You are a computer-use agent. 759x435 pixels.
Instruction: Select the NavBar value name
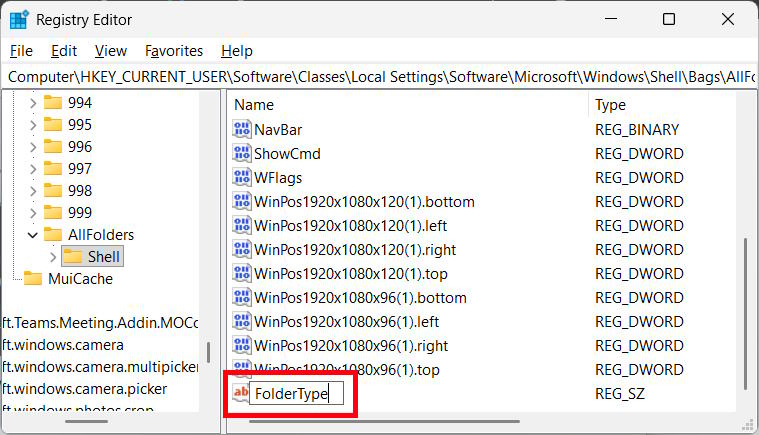point(278,130)
